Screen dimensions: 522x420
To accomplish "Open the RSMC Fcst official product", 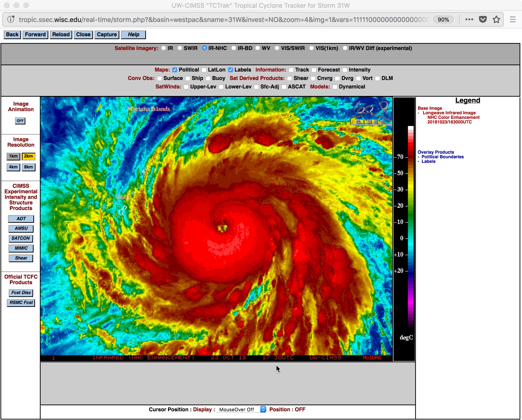I will 21,303.
